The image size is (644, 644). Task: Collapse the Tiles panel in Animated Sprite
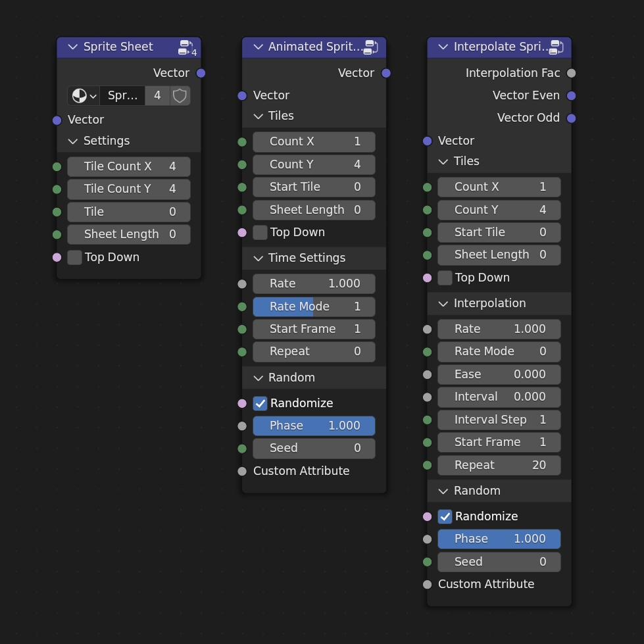tap(259, 116)
